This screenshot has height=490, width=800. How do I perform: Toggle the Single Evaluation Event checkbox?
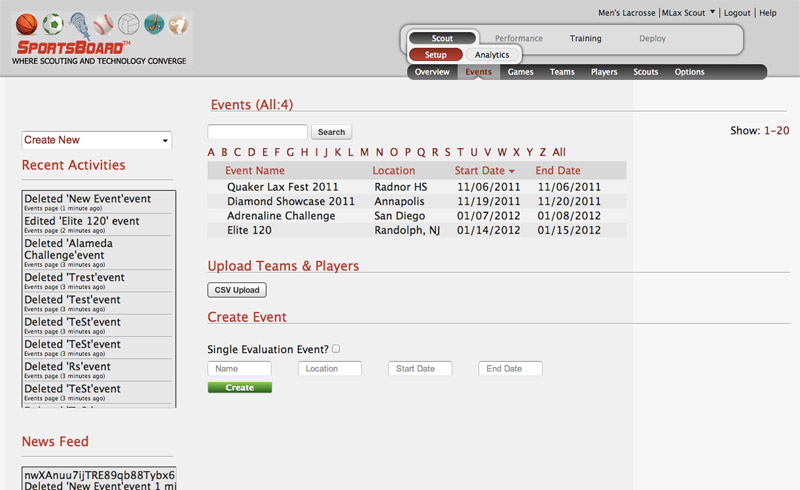[x=336, y=349]
